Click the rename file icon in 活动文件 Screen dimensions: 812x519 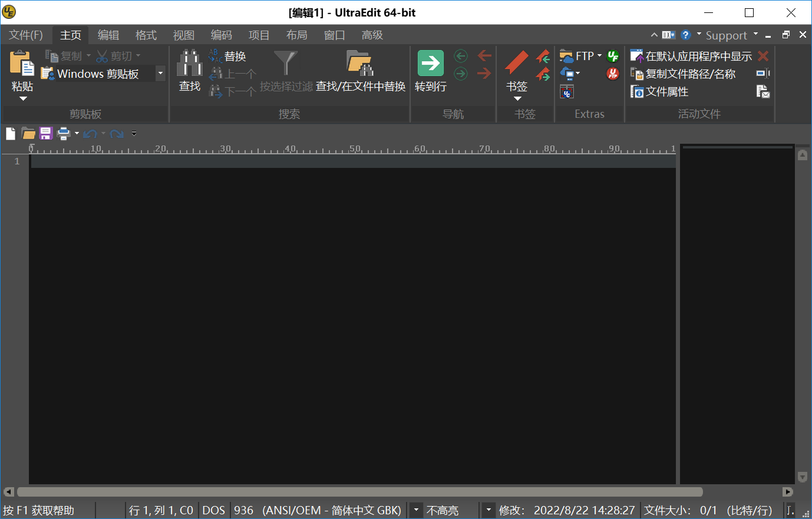(763, 74)
